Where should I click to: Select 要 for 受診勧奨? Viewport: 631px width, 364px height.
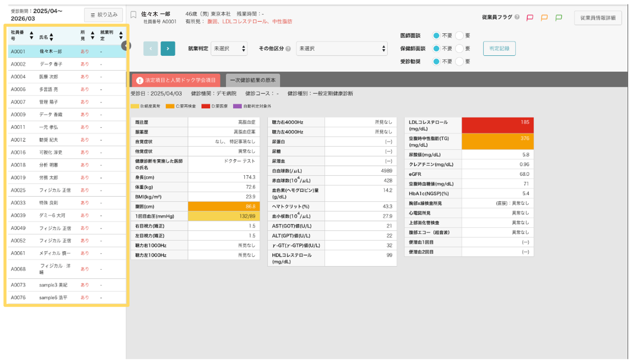tap(459, 61)
